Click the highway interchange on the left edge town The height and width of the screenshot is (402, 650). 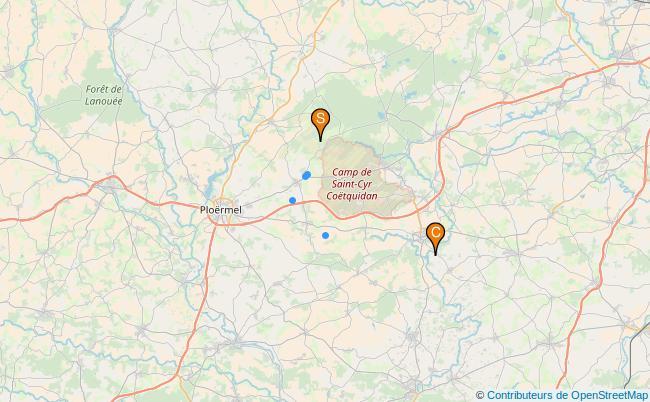pos(109,185)
